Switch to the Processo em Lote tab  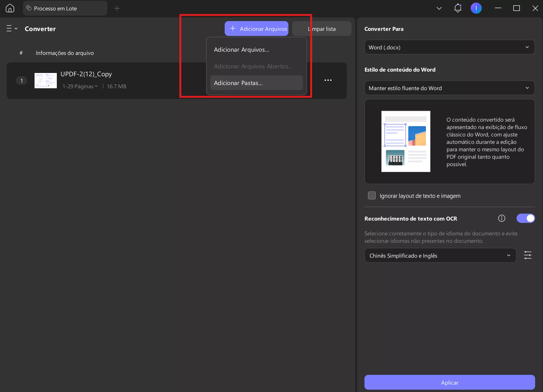coord(65,8)
